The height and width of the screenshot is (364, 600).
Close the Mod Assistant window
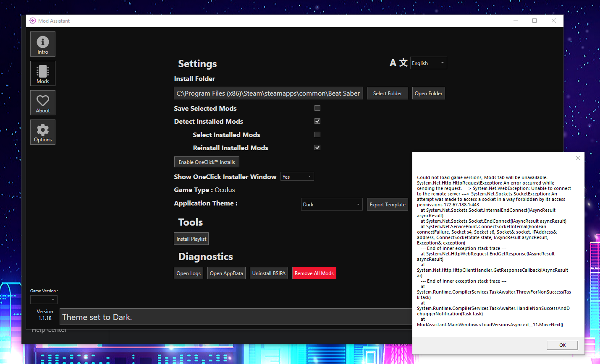point(554,21)
